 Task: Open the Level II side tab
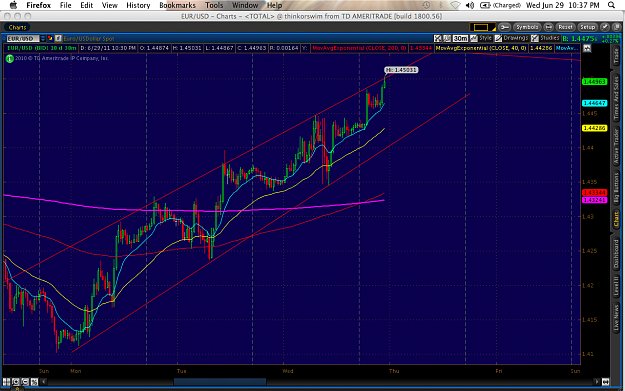[x=616, y=286]
